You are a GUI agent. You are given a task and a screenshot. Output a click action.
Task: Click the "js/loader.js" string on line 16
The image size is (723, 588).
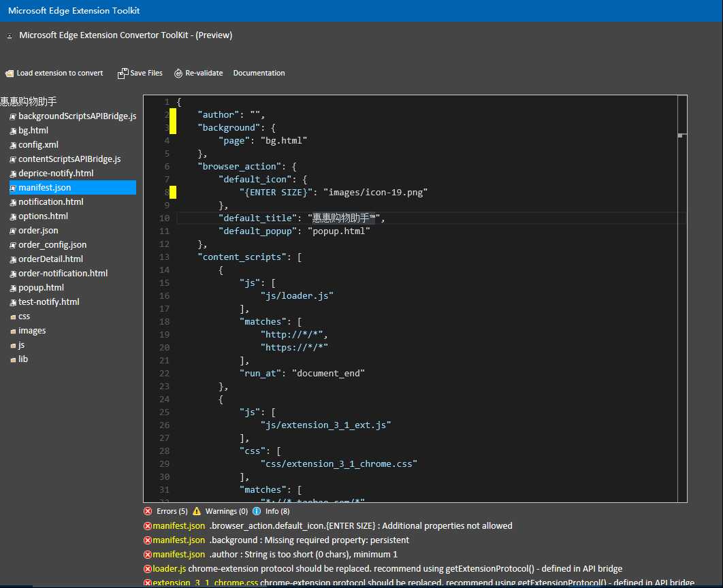297,296
